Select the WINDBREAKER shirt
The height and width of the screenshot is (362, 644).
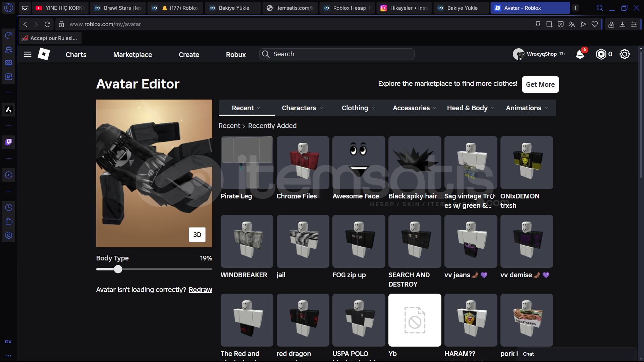247,241
